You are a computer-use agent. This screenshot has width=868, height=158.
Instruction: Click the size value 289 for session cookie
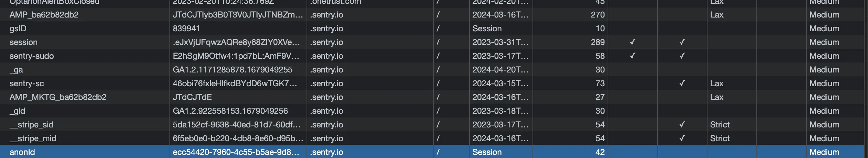[x=598, y=42]
